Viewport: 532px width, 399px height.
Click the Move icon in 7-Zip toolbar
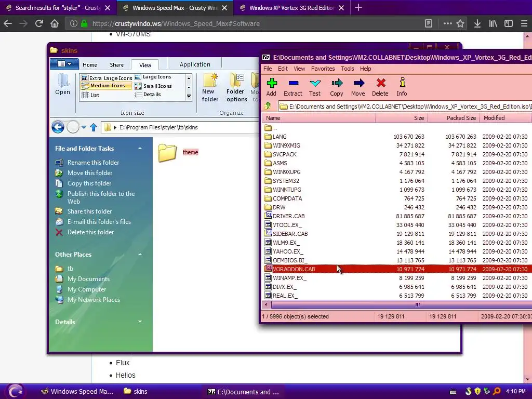pyautogui.click(x=358, y=87)
